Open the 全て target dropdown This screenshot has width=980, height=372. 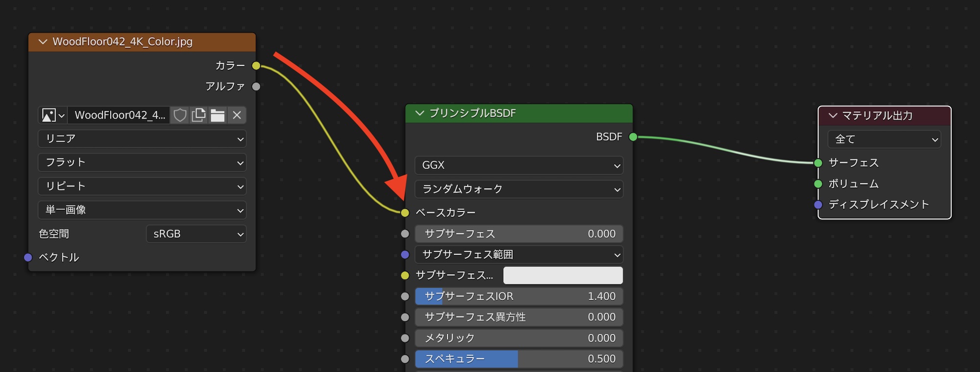[x=884, y=139]
